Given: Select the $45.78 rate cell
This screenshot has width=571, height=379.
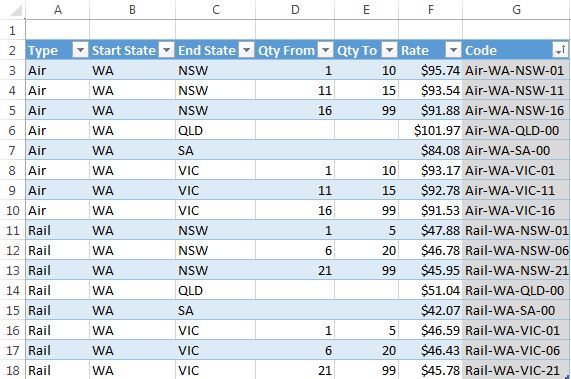Looking at the screenshot, I should (430, 370).
